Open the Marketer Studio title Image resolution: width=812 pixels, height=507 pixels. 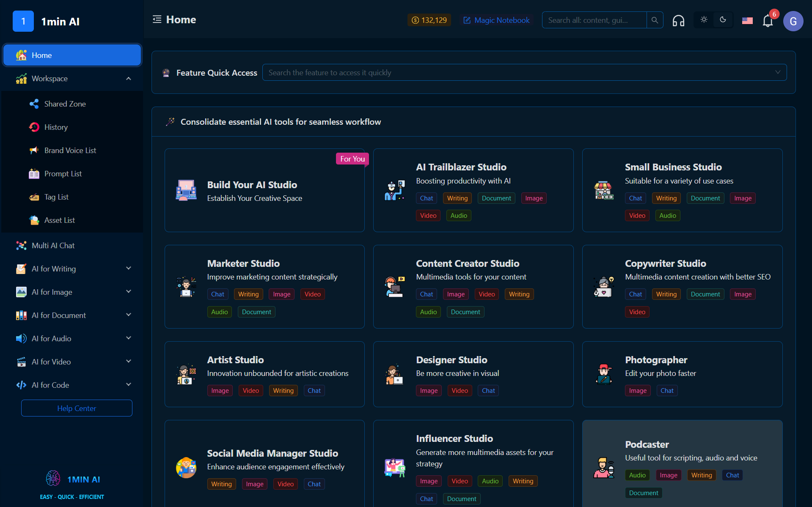click(x=243, y=263)
